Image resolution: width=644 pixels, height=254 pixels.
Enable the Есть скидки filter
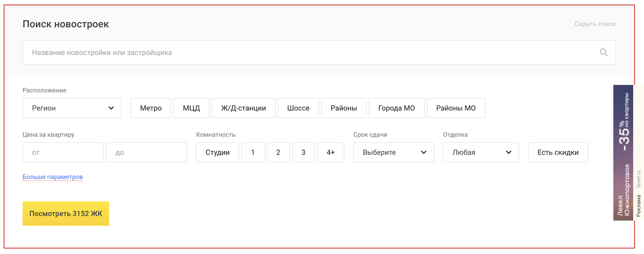558,153
